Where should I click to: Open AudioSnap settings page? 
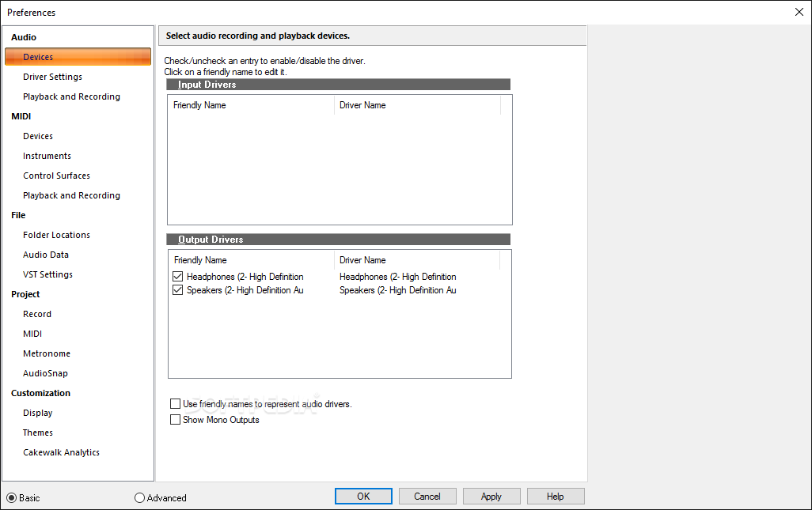click(45, 373)
